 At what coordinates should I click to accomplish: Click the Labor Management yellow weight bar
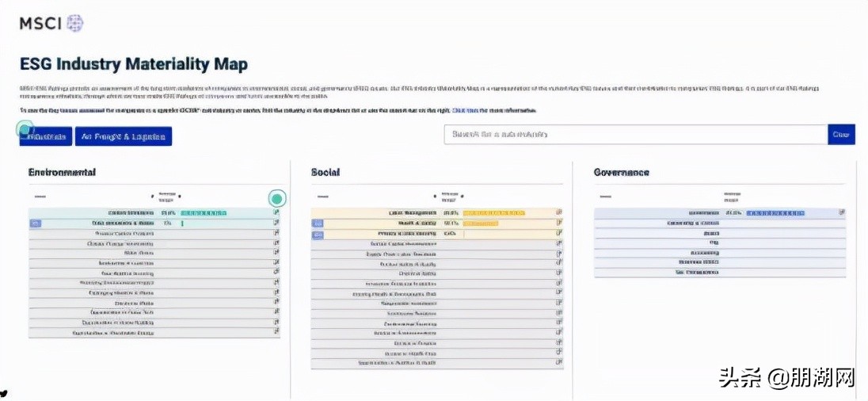tap(493, 212)
